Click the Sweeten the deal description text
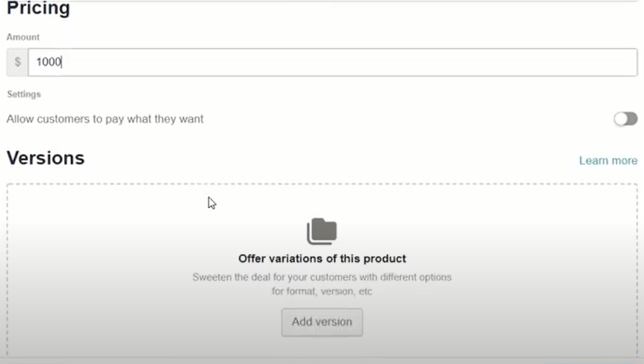The height and width of the screenshot is (364, 644). [322, 284]
